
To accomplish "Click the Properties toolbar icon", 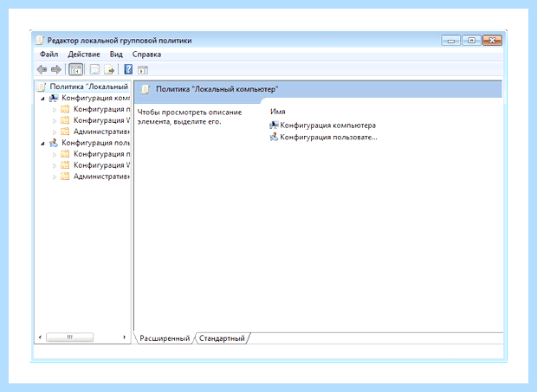I will click(x=94, y=70).
